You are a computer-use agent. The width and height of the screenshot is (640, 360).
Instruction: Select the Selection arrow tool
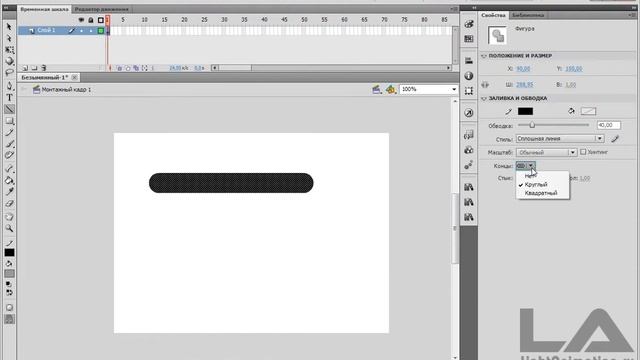point(9,27)
